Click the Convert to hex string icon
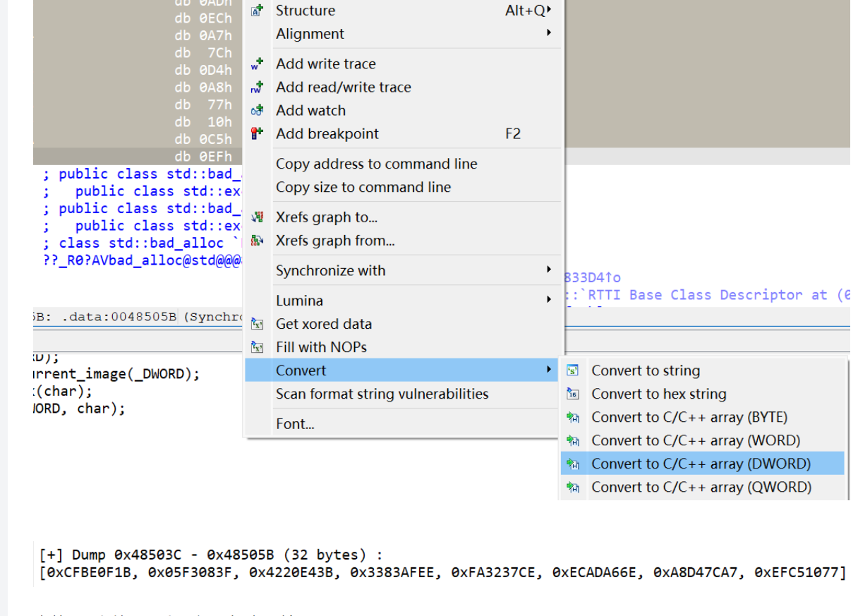The height and width of the screenshot is (616, 858). click(573, 394)
